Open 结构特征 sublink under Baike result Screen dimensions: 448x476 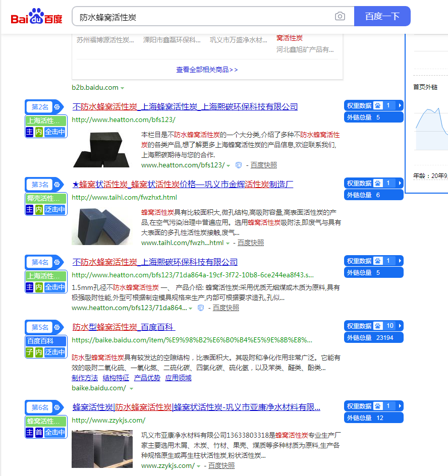[116, 378]
